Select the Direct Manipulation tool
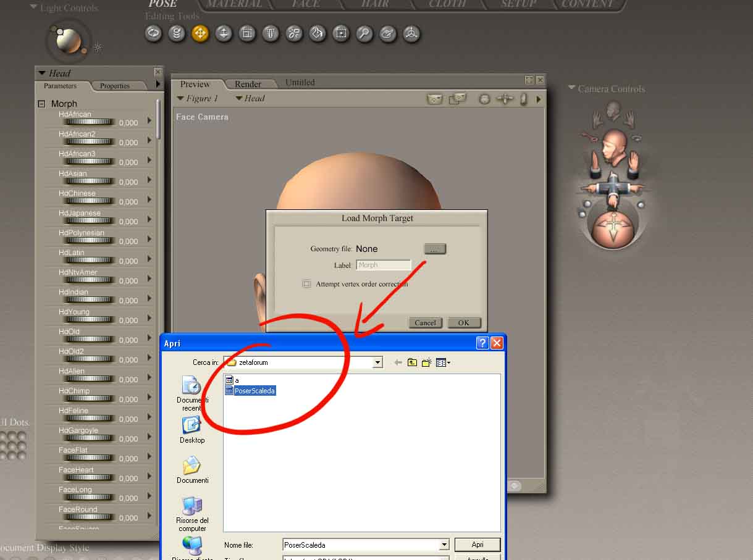Image resolution: width=753 pixels, height=560 pixels. click(x=411, y=33)
